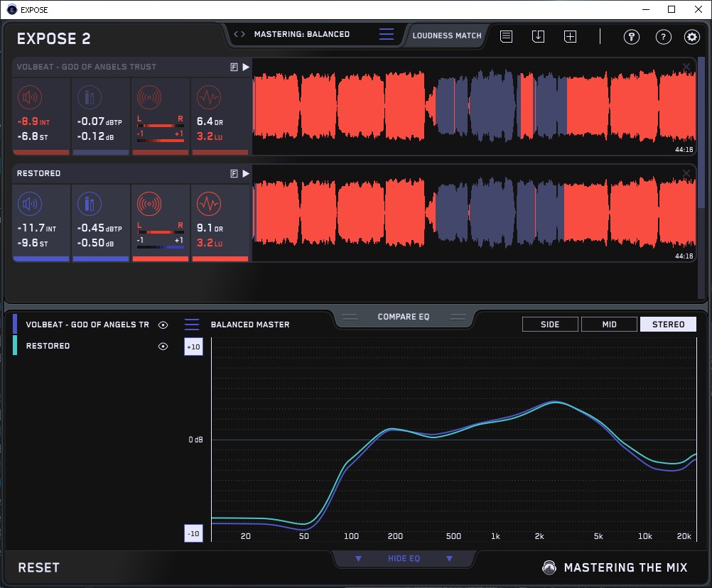Click the EXPOSE app icon in the title bar
712x588 pixels.
click(x=12, y=9)
